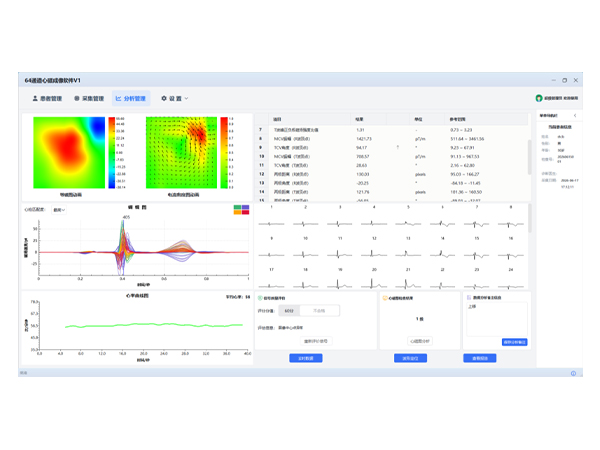Click the green shield icon in signal quality panel

[260, 298]
